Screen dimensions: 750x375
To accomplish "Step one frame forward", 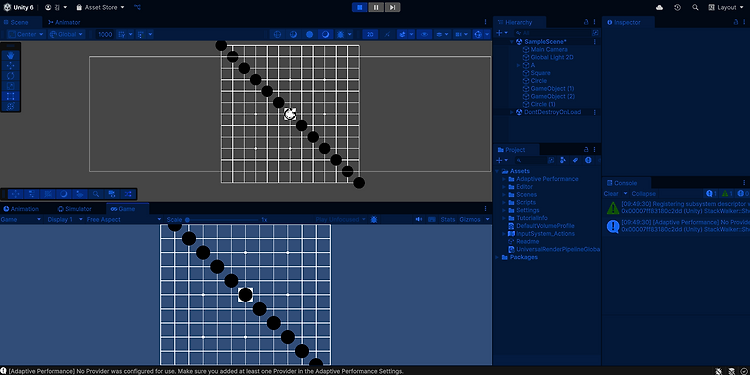I will (x=392, y=7).
